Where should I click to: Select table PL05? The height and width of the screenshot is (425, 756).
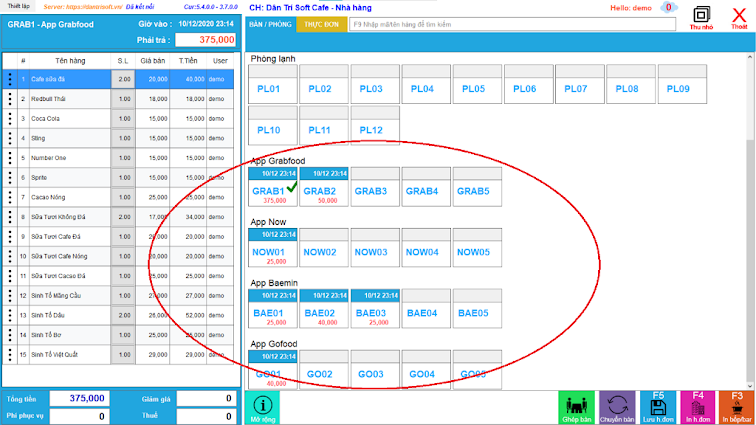pyautogui.click(x=477, y=84)
